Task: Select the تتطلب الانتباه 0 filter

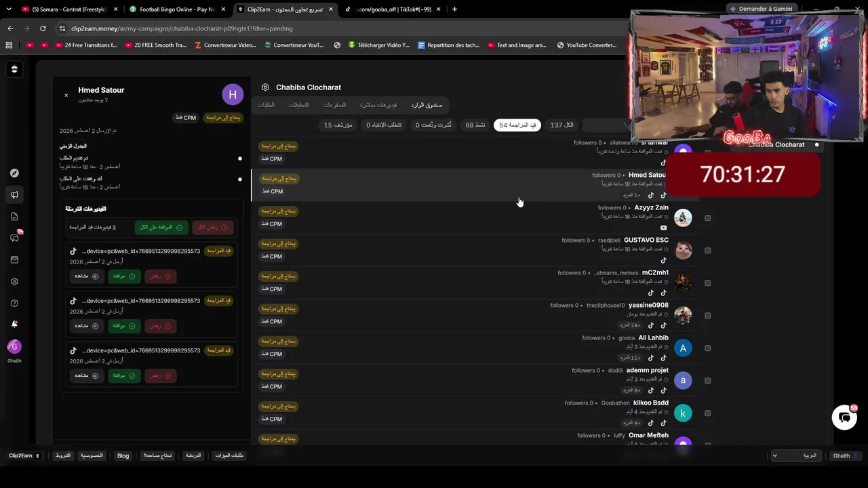Action: tap(384, 125)
